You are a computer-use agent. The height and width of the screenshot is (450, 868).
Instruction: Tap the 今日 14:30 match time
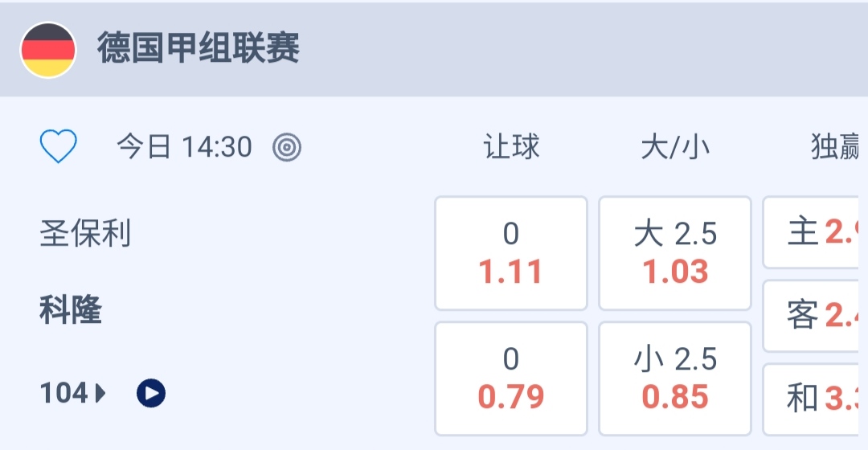point(184,147)
